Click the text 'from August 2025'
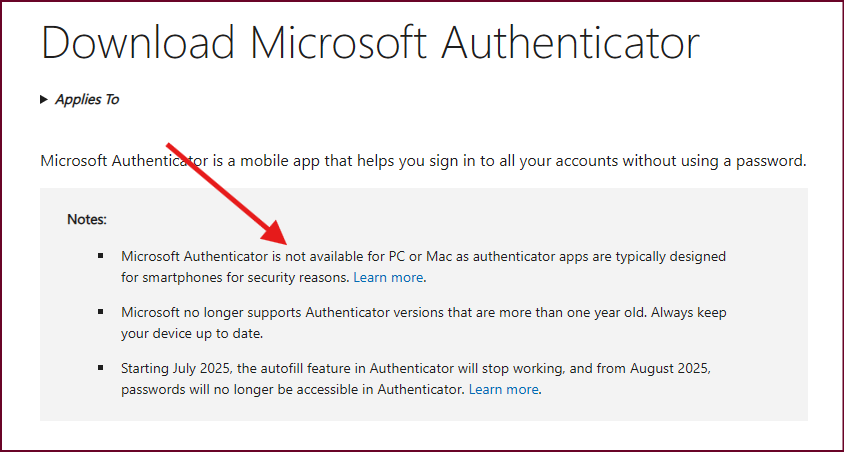This screenshot has height=452, width=844. 668,369
